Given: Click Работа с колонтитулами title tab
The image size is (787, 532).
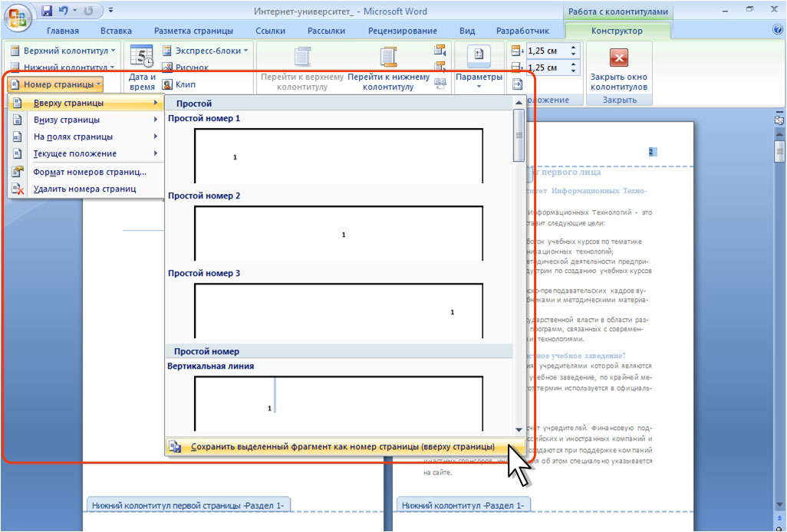Looking at the screenshot, I should [617, 11].
